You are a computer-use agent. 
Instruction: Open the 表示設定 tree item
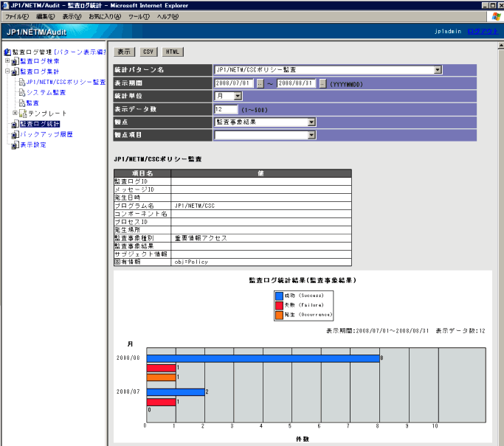tap(33, 144)
